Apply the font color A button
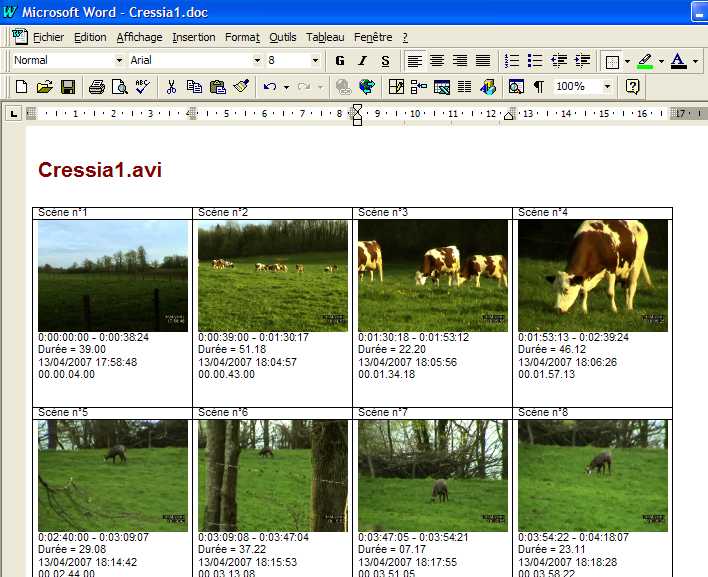This screenshot has height=577, width=708. click(x=678, y=61)
